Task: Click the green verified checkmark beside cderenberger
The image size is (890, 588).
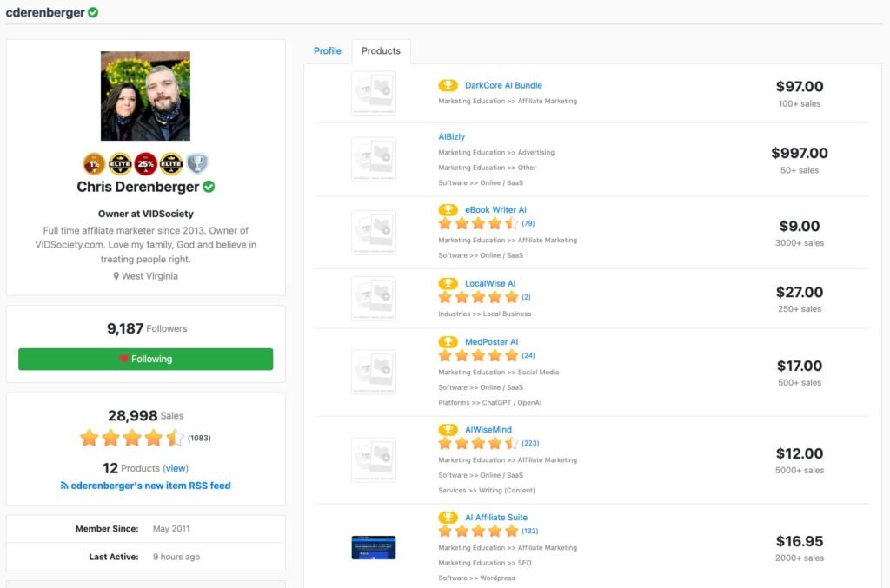Action: (x=93, y=13)
